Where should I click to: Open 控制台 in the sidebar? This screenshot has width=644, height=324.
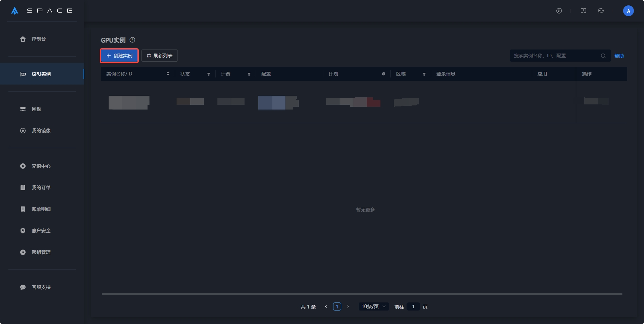tap(39, 39)
